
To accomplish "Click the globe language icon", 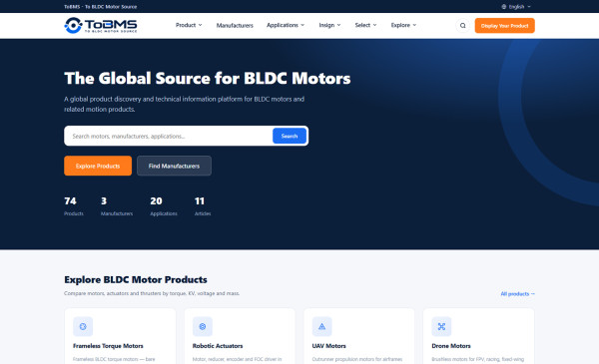I will click(x=504, y=7).
